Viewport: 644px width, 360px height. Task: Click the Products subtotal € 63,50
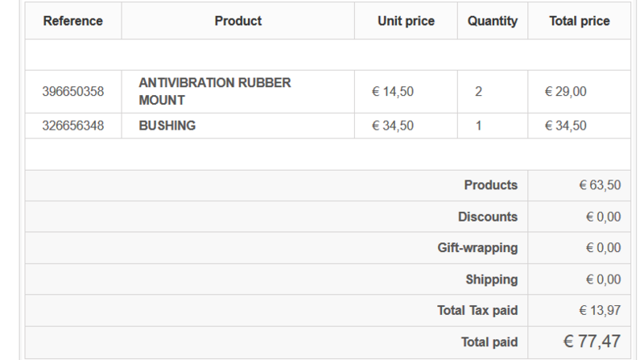[600, 185]
